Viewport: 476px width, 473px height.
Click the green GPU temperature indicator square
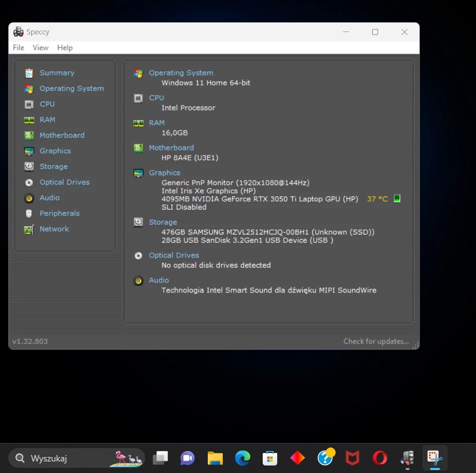397,198
